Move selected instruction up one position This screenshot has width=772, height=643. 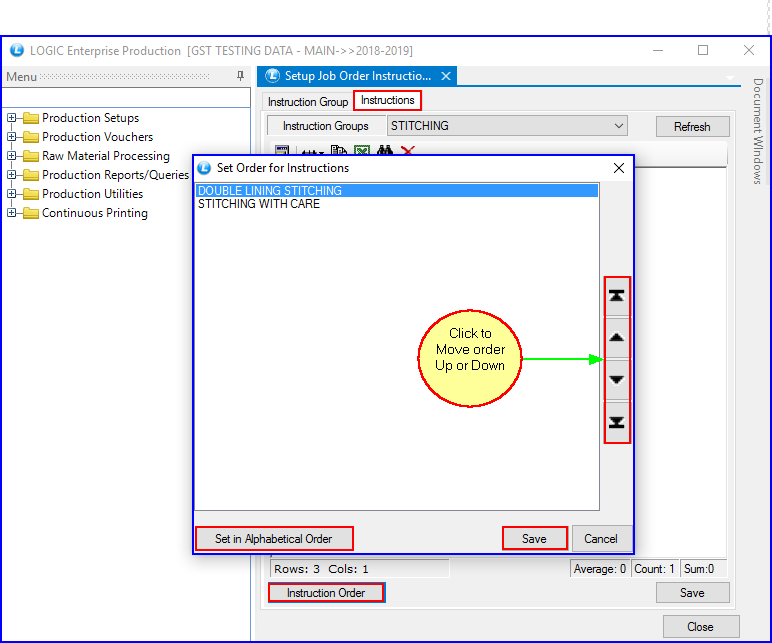point(617,338)
